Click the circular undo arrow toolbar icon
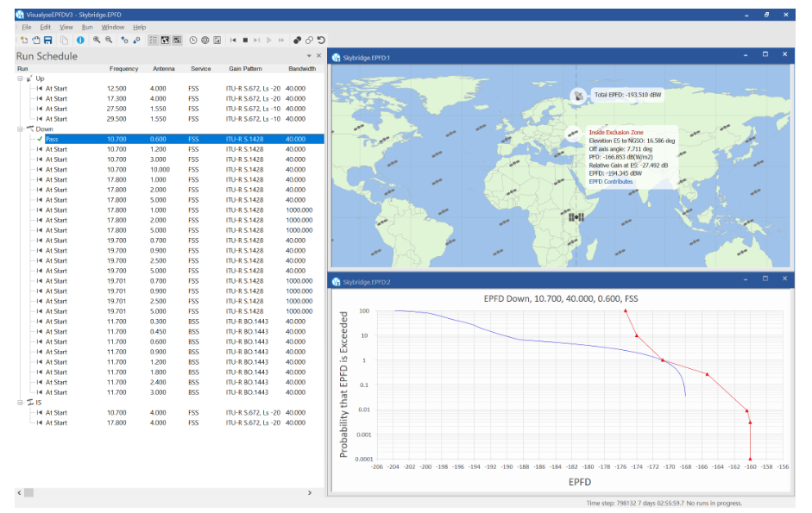The image size is (812, 513). pyautogui.click(x=321, y=40)
